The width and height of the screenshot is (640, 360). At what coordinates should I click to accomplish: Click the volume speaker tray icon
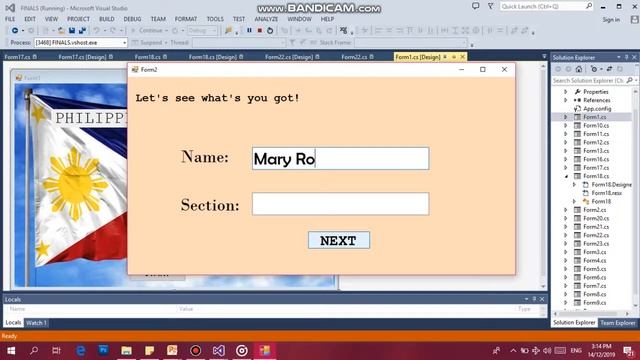pos(547,351)
